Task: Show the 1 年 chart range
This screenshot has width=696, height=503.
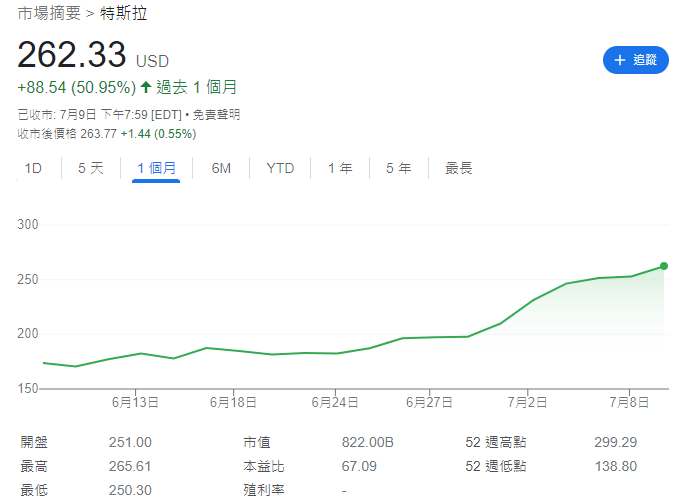Action: tap(340, 168)
